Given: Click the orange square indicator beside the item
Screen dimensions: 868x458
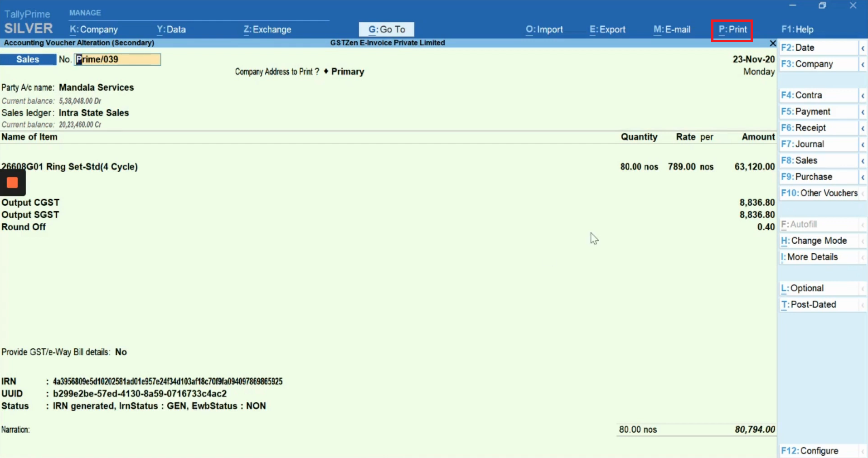Looking at the screenshot, I should coord(12,183).
